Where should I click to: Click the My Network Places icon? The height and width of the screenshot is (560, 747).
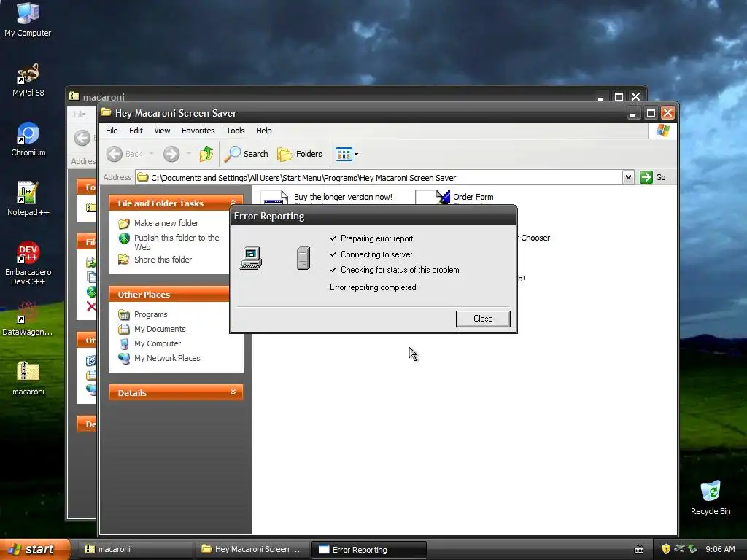point(124,358)
